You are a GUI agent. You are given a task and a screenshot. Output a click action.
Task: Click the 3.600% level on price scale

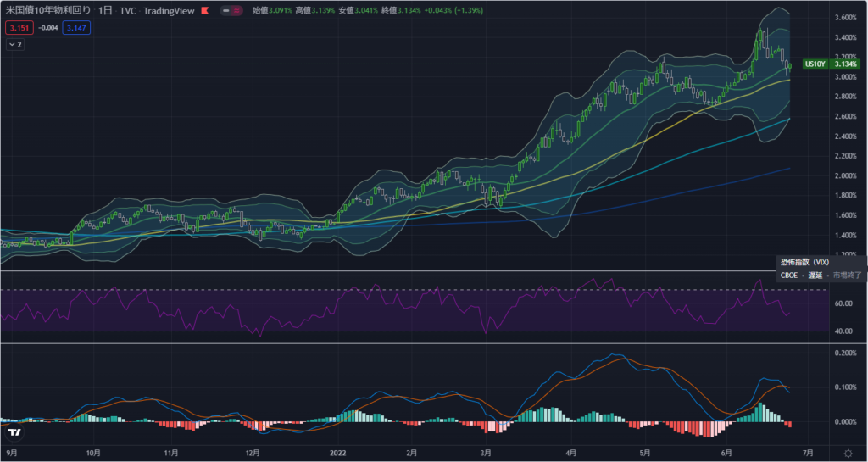pyautogui.click(x=845, y=18)
